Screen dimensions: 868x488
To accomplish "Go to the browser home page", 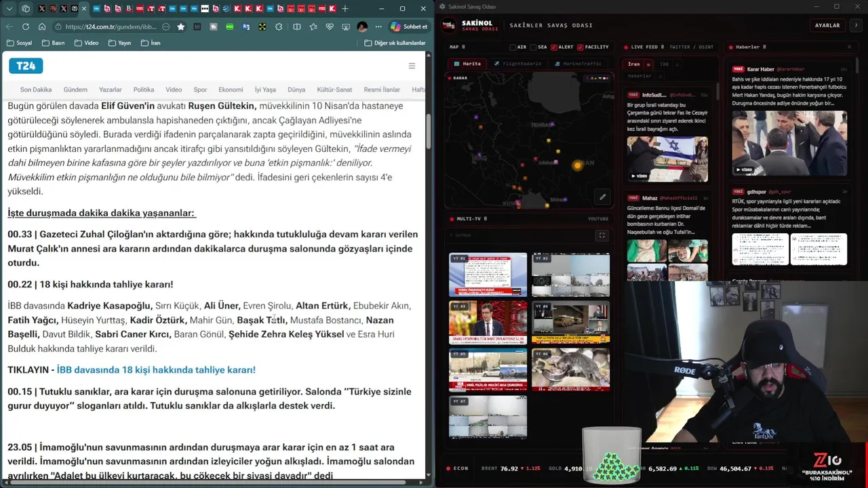I will click(x=42, y=26).
